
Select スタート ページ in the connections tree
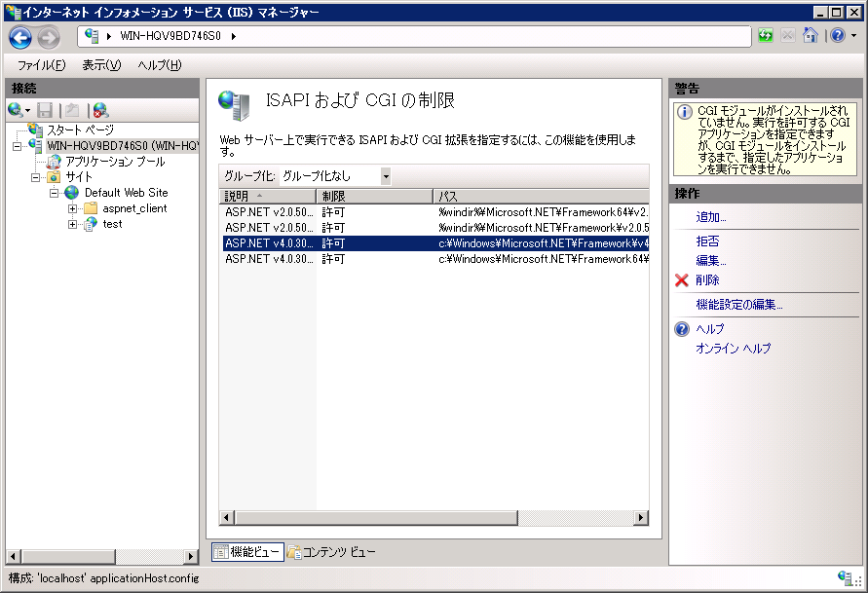(x=80, y=130)
